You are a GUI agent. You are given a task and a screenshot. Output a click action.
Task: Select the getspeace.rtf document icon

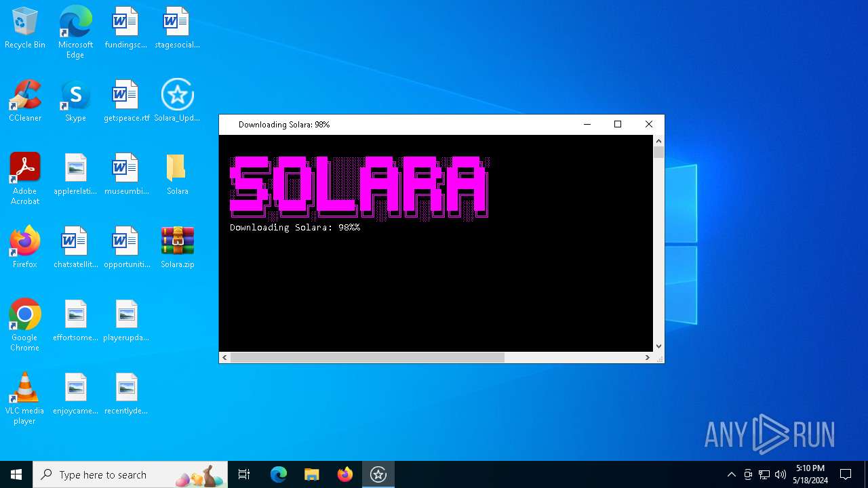click(x=127, y=102)
